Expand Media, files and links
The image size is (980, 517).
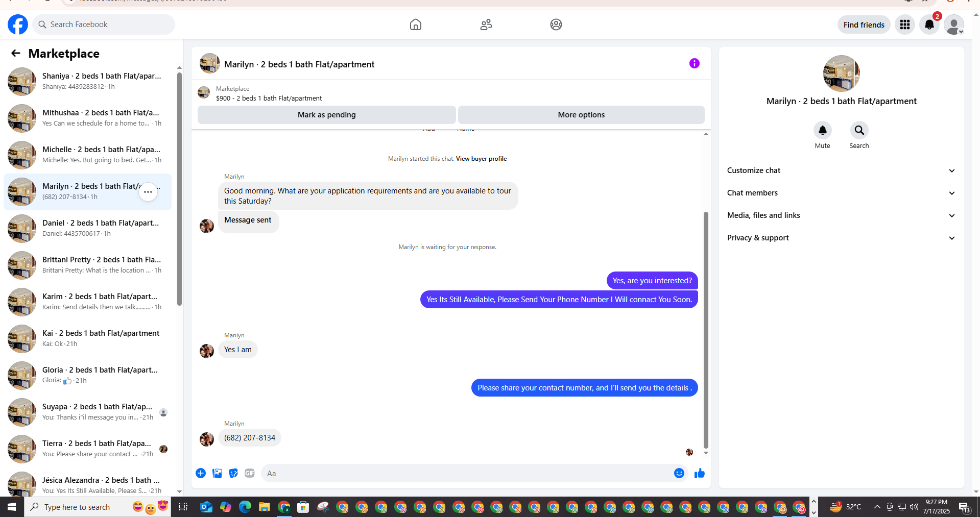tap(842, 215)
